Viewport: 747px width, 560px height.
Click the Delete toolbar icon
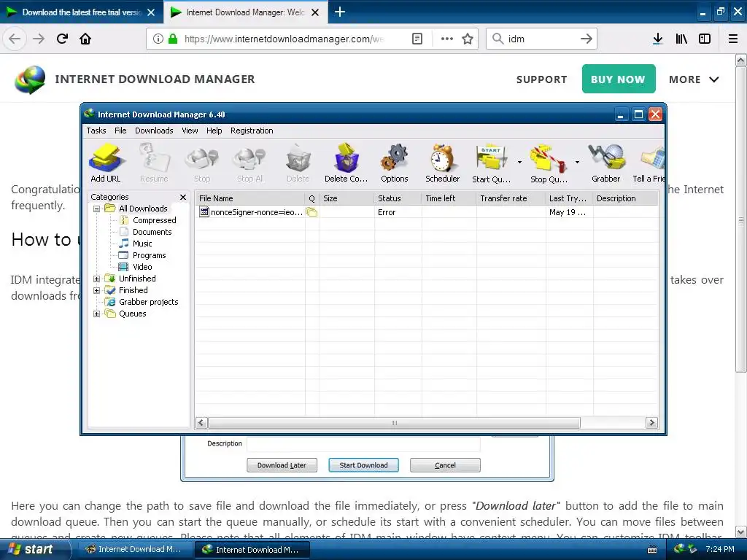(x=298, y=163)
